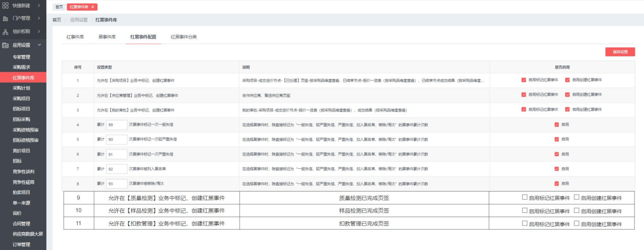
Task: Click the 门户管理 building icon
Action: 6,18
